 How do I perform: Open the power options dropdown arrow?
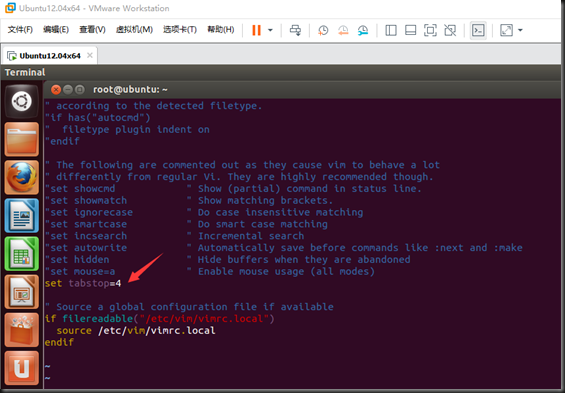pos(270,30)
